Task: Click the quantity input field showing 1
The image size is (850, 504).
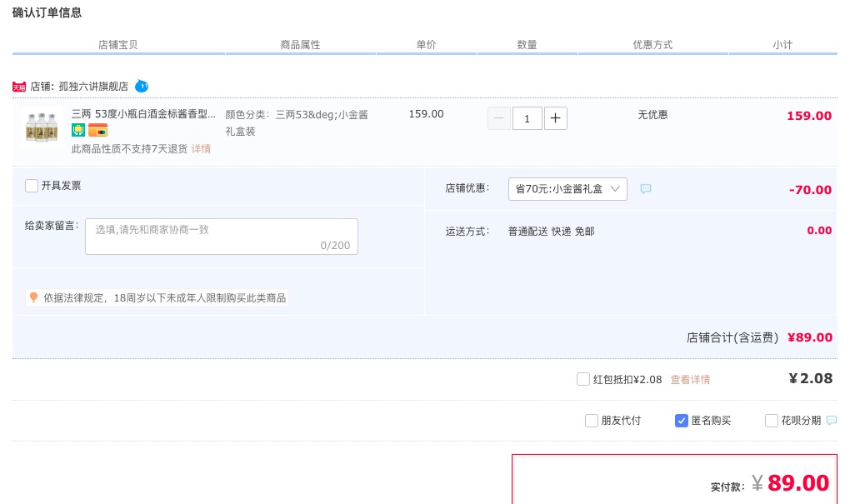Action: (527, 118)
